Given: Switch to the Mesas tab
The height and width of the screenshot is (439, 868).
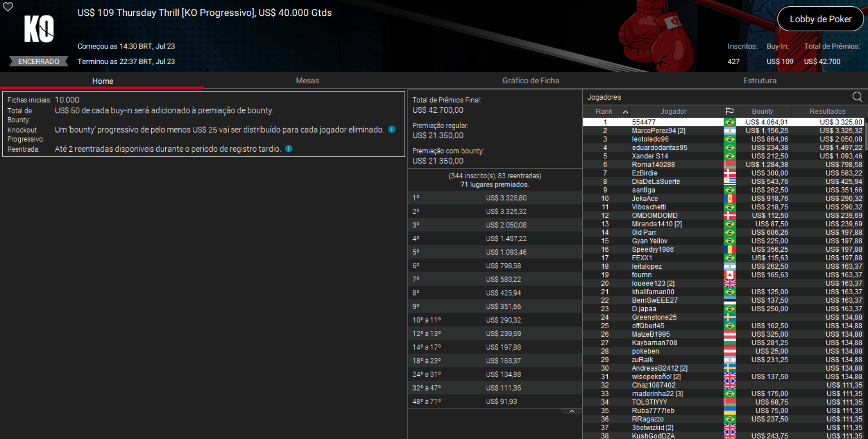Looking at the screenshot, I should [307, 81].
